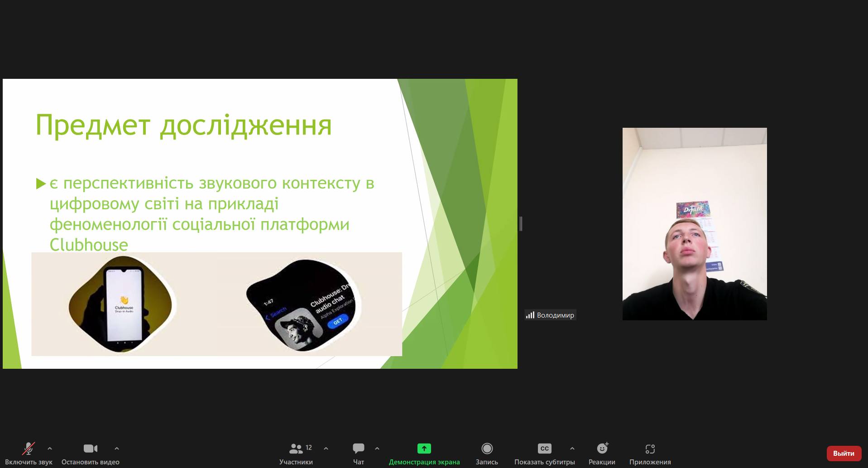Click participant count 12 in toolbar
Viewport: 868px width, 468px height.
coord(309,448)
